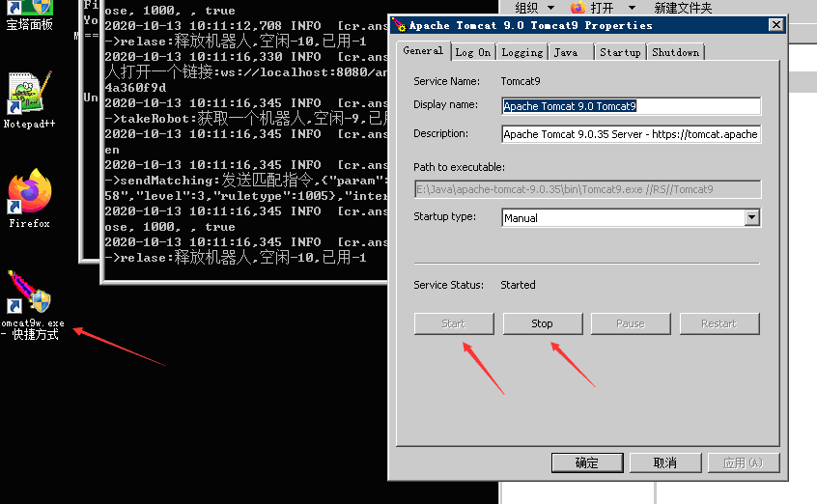Click the Startup type label
This screenshot has width=817, height=504.
[444, 216]
